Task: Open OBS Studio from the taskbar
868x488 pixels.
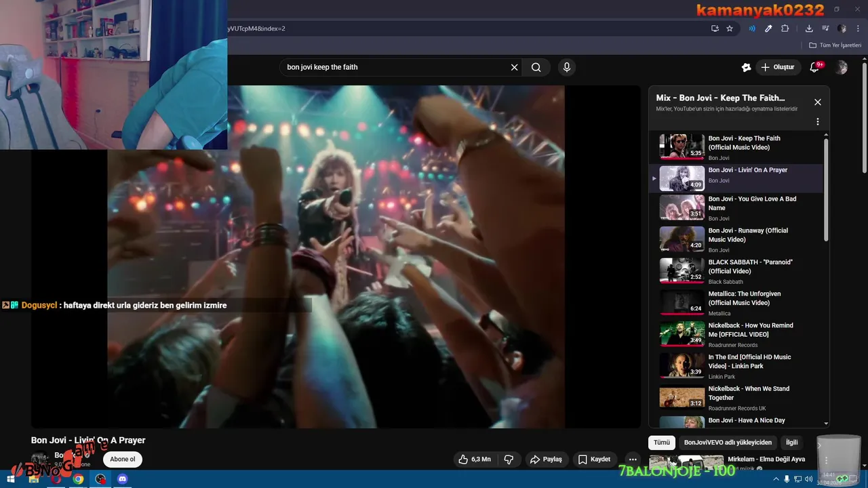Action: pos(101,479)
